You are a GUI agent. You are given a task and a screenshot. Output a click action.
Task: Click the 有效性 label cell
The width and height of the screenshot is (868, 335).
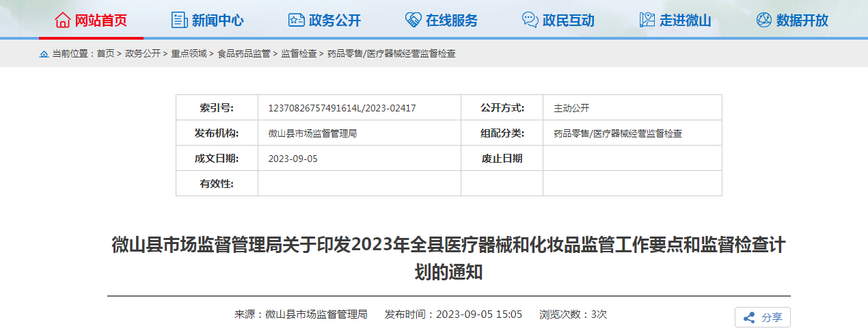pos(217,184)
